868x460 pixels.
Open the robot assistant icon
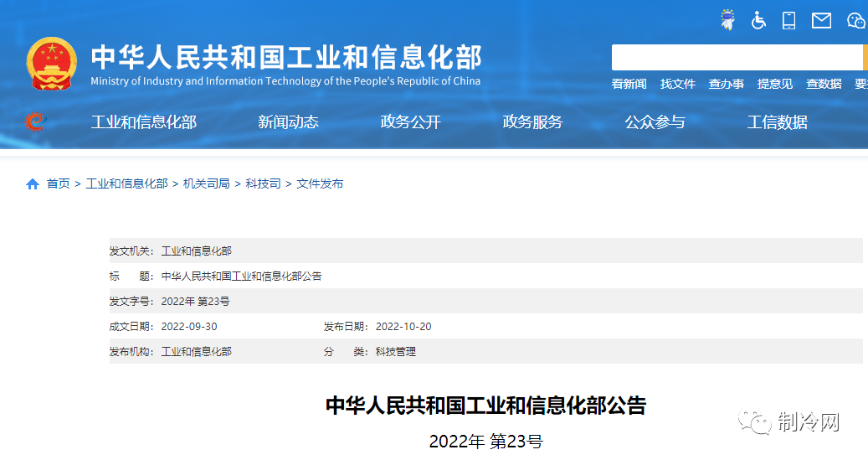[727, 20]
